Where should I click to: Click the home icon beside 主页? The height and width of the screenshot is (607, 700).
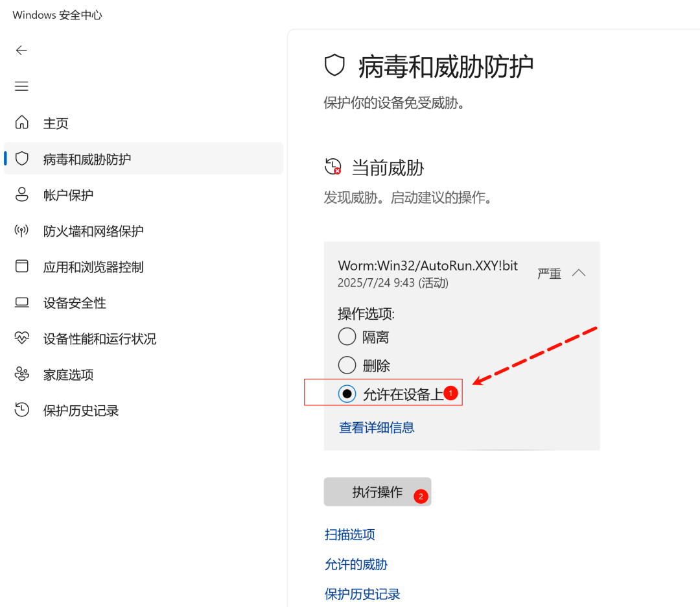coord(22,122)
